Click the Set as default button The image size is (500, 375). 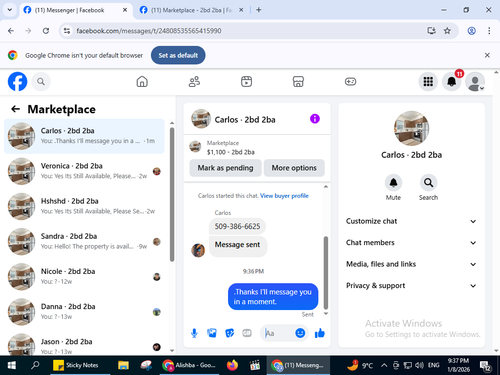tap(178, 55)
